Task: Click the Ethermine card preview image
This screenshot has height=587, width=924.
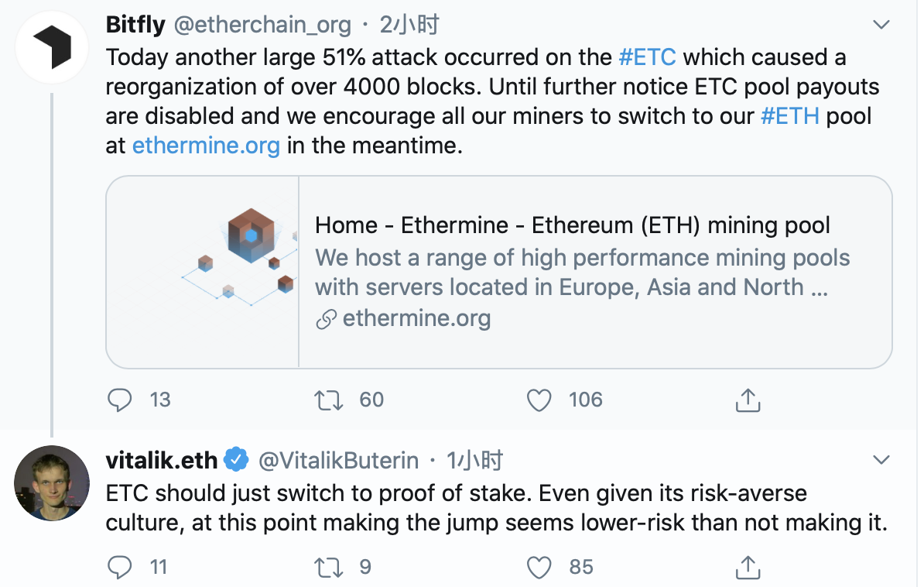Action: click(x=203, y=272)
